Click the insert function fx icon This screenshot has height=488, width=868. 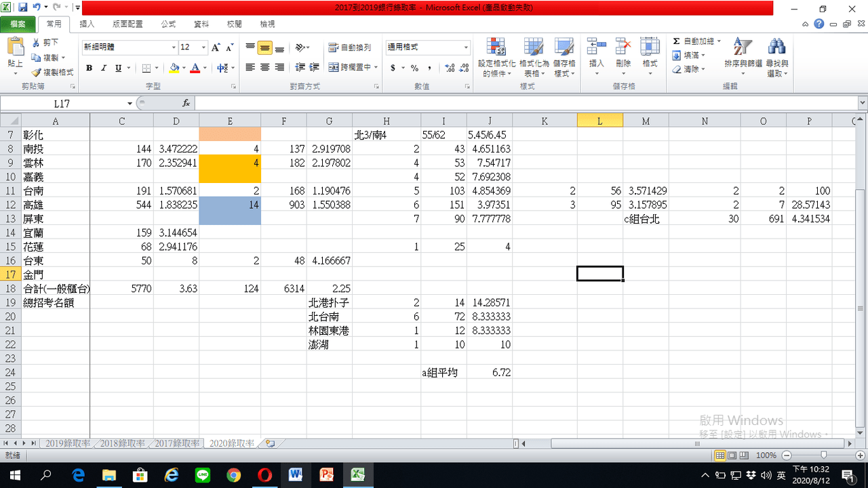186,103
